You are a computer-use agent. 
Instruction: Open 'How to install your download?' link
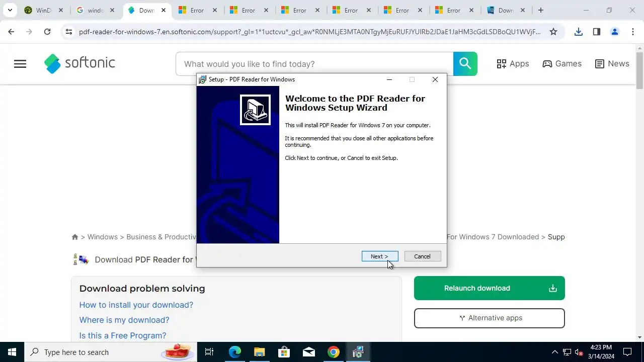coord(136,305)
